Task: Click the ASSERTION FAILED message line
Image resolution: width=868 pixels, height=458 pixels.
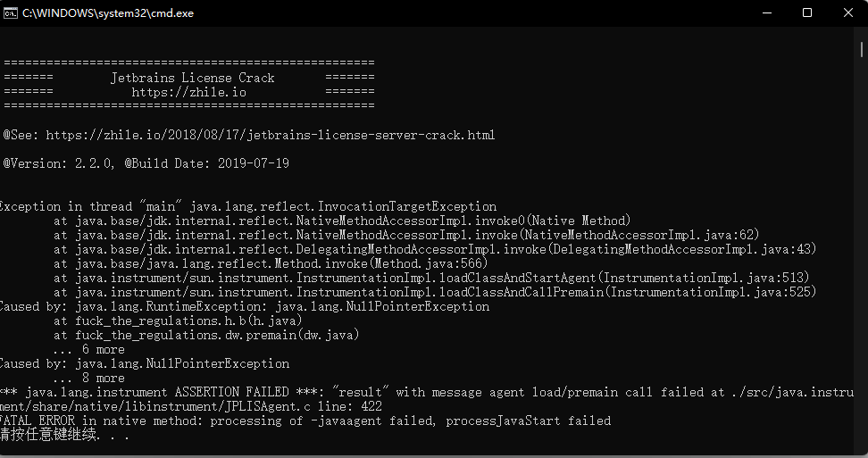Action: pos(427,392)
